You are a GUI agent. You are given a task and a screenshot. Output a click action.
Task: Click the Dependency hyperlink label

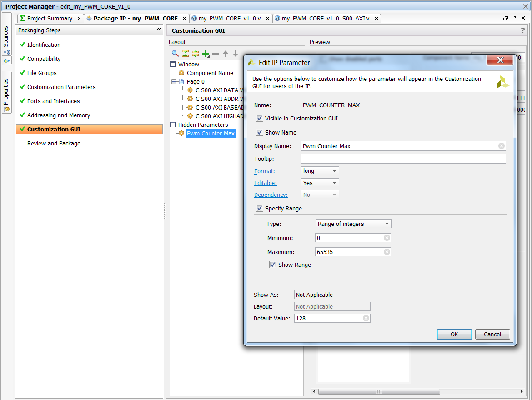click(271, 195)
